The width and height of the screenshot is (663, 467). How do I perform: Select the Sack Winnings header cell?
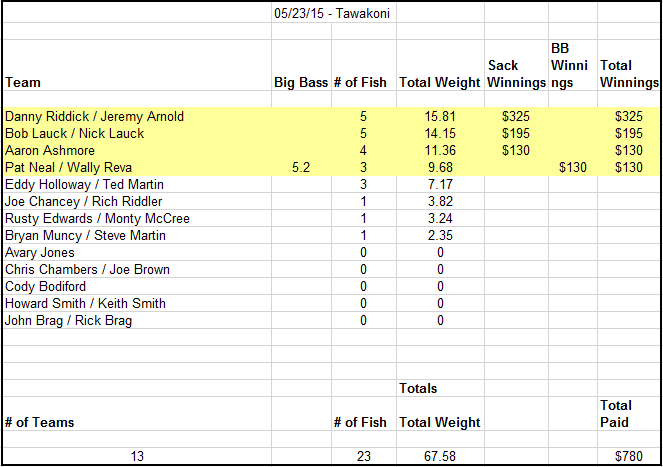(516, 65)
